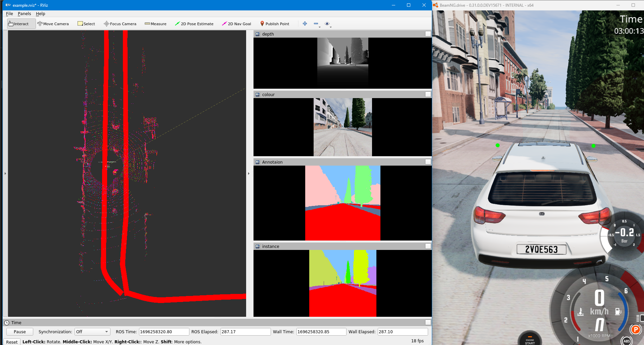
Task: Click the Engine Start button in BeamNG
Action: (530, 338)
